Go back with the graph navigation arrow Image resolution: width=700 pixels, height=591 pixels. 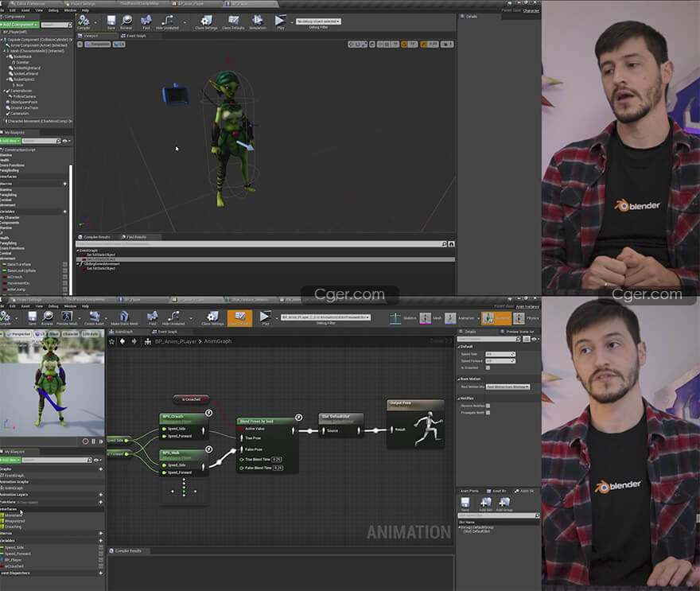point(122,341)
